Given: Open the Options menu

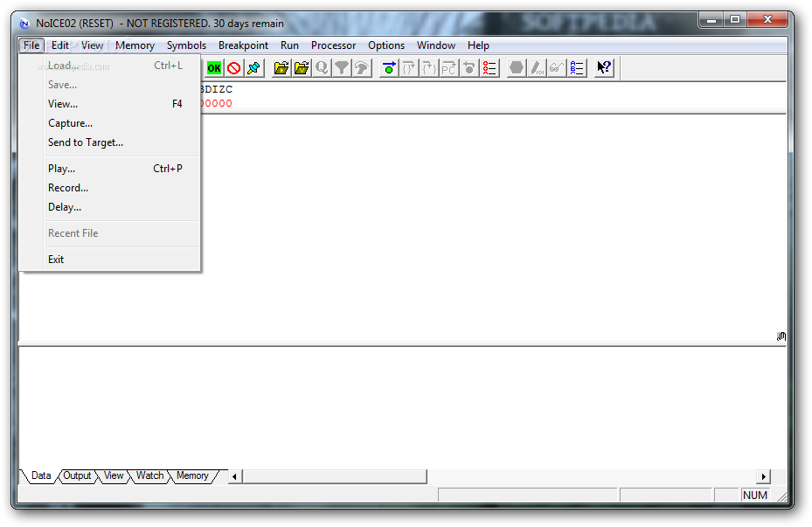Looking at the screenshot, I should coord(386,45).
